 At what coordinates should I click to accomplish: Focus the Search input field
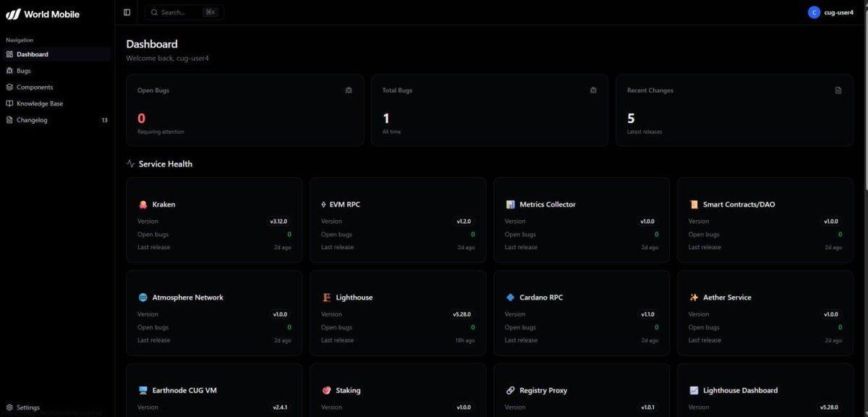coord(184,12)
